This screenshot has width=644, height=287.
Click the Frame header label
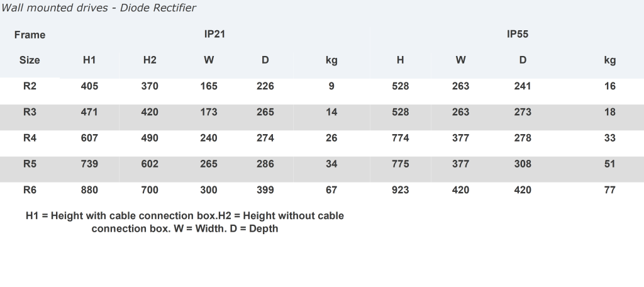tap(30, 35)
